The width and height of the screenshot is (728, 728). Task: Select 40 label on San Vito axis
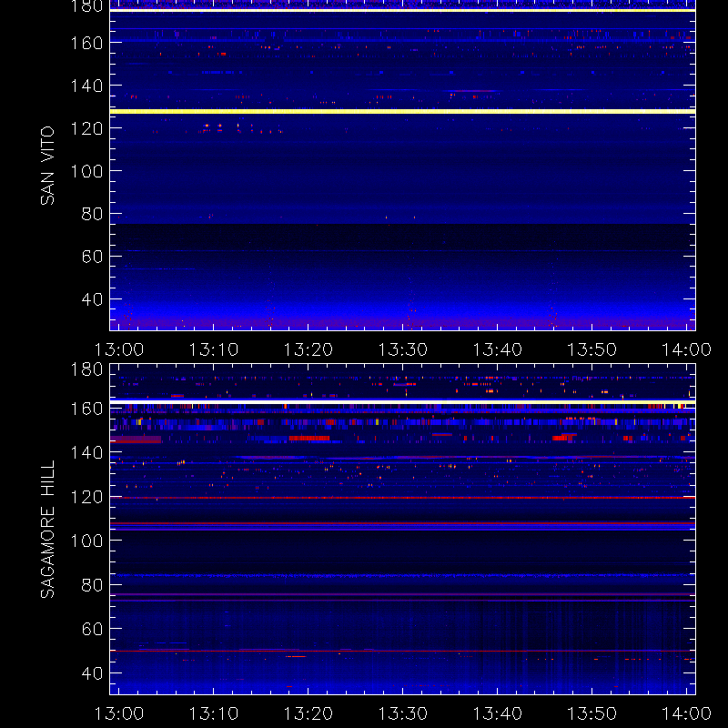pos(92,299)
